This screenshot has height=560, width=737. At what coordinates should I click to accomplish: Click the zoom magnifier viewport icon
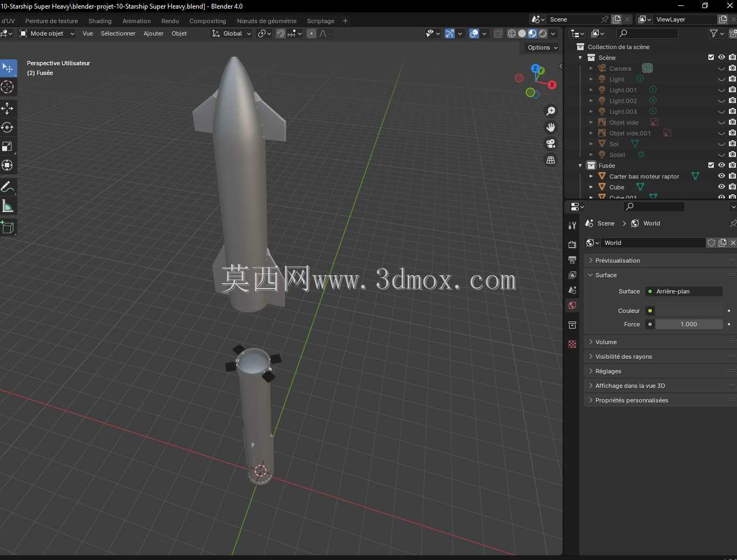(551, 111)
